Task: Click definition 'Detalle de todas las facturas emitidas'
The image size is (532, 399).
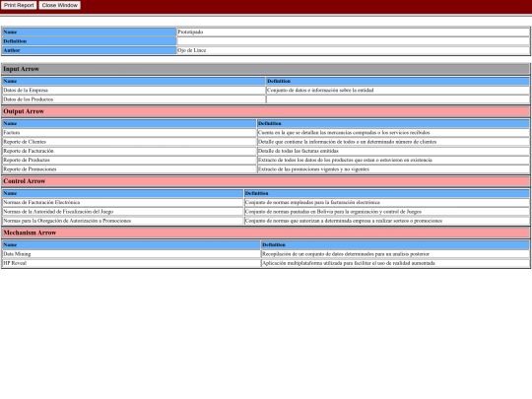Action: tap(393, 151)
